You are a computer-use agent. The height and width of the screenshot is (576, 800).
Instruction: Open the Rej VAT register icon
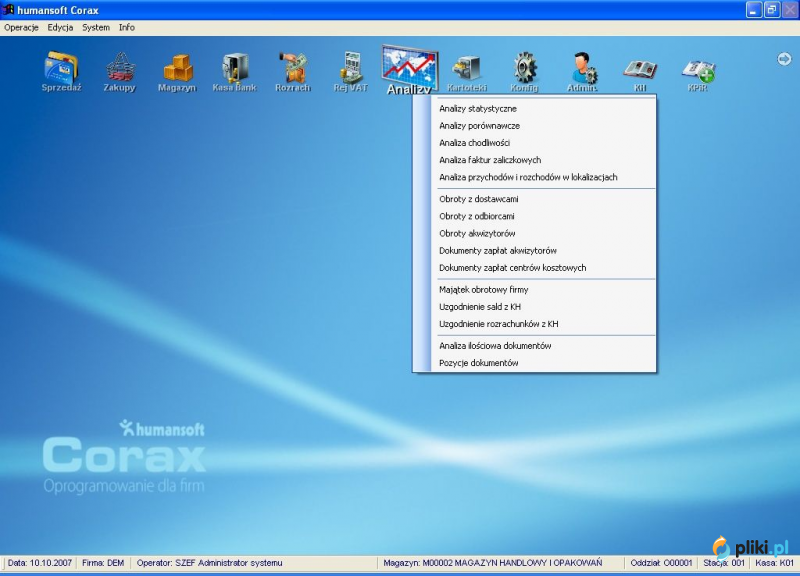351,71
